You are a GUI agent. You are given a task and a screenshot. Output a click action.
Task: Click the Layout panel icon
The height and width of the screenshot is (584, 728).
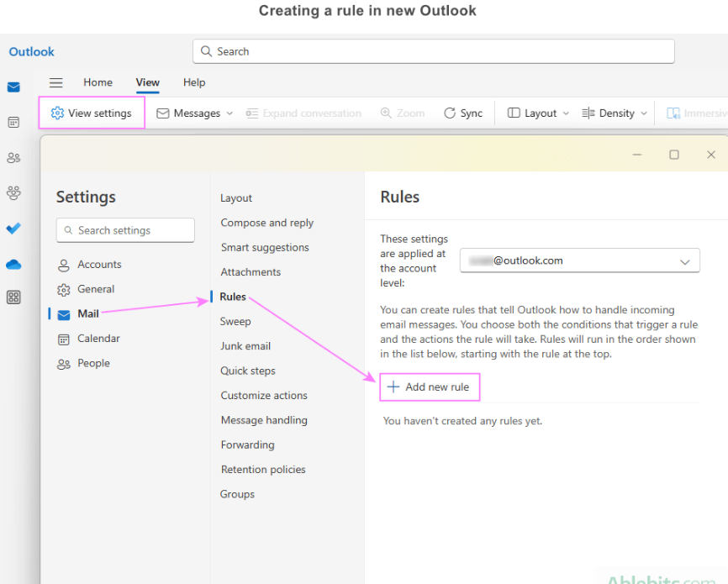(x=514, y=113)
